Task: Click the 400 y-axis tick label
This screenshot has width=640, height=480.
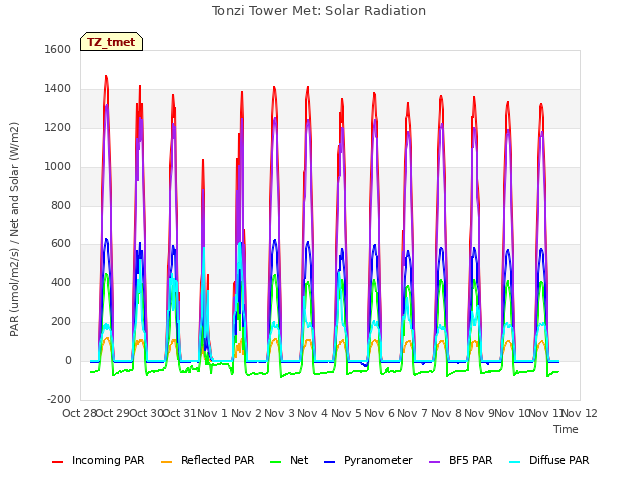Action: pos(61,282)
